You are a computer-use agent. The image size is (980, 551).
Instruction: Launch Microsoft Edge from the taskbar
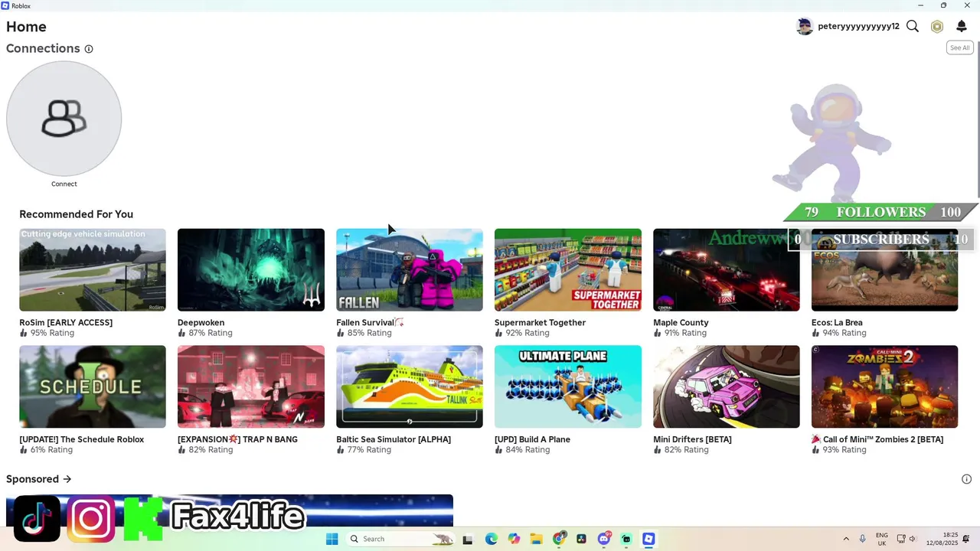point(491,539)
